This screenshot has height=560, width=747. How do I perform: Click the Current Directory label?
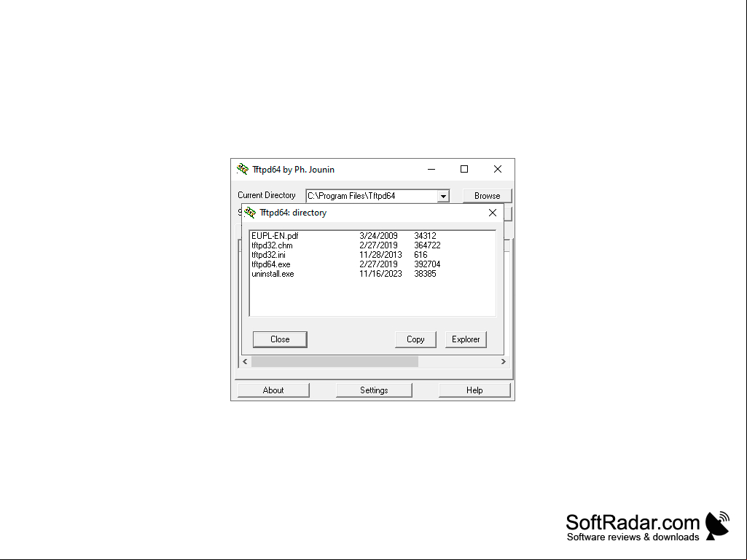click(x=266, y=195)
